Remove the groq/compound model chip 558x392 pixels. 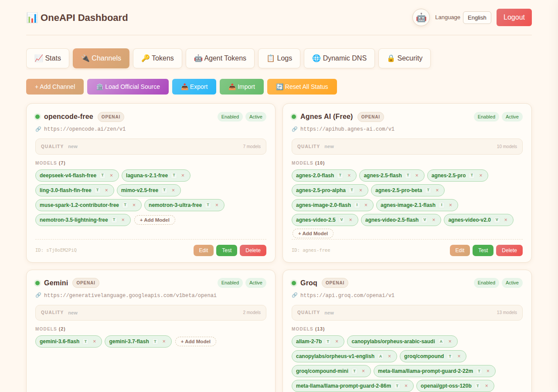pyautogui.click(x=459, y=356)
